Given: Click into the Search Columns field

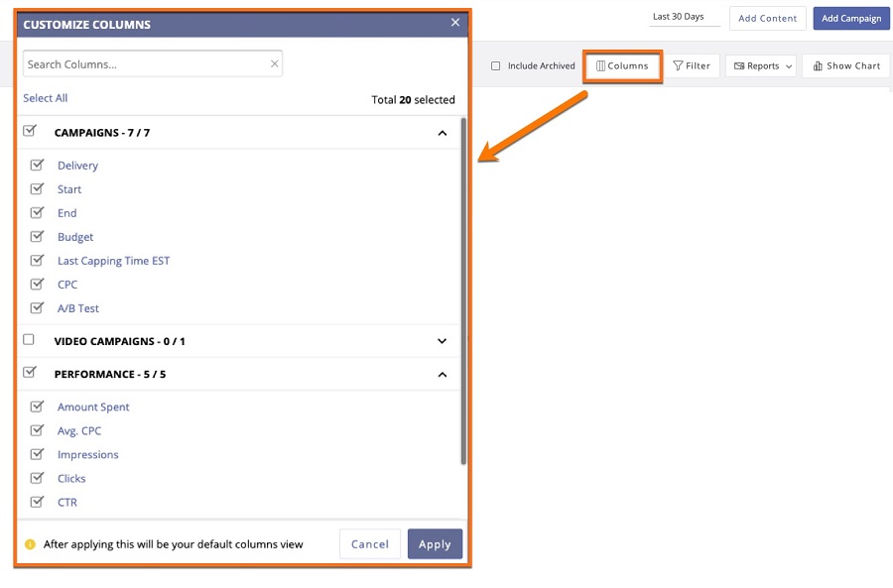Looking at the screenshot, I should pos(144,64).
